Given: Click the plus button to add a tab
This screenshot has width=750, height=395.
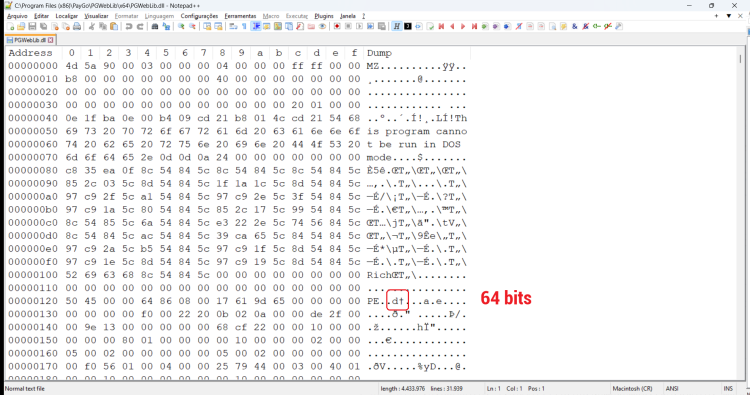Looking at the screenshot, I should coord(716,16).
